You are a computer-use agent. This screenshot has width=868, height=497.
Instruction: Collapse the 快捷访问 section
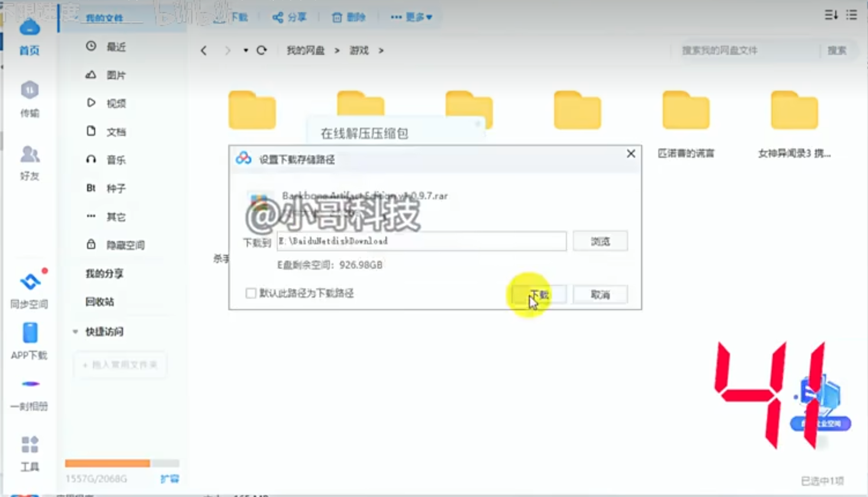pos(75,331)
